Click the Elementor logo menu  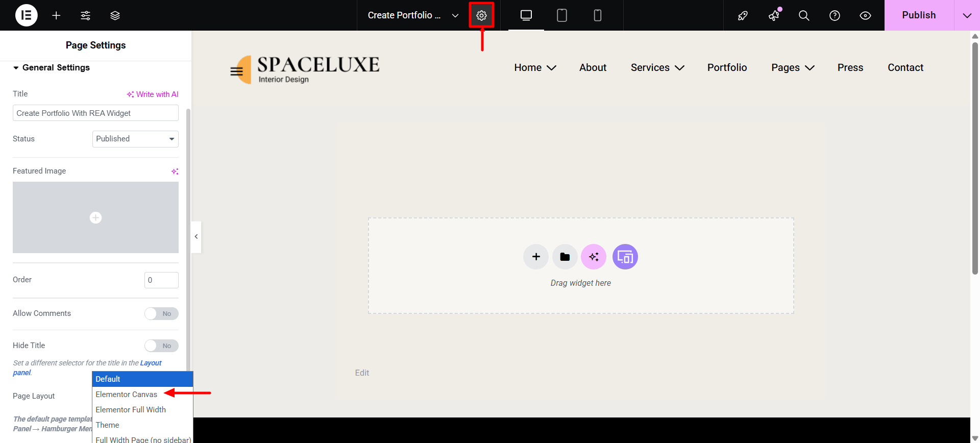[27, 15]
